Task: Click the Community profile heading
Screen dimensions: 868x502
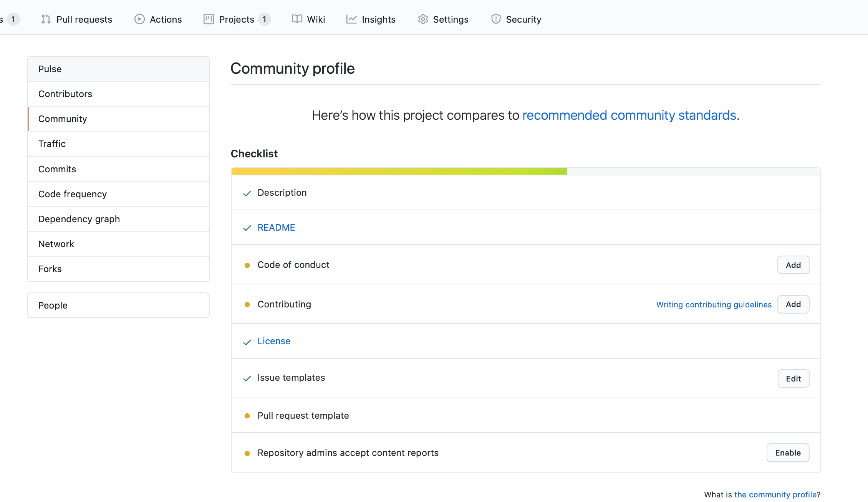Action: point(293,69)
